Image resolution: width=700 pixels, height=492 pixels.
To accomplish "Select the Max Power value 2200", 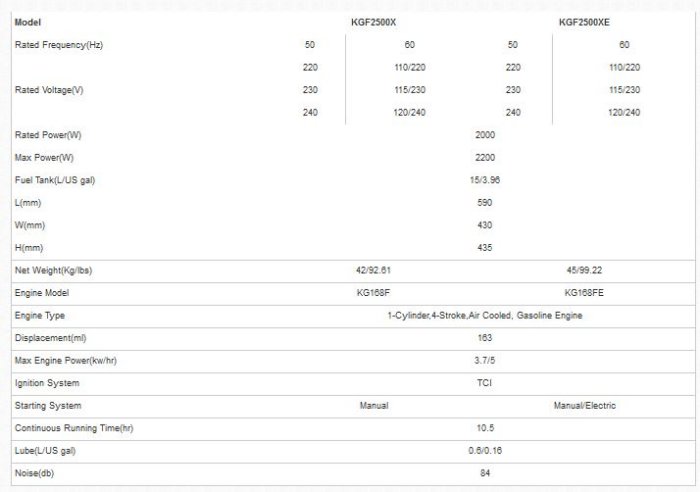I will point(485,157).
